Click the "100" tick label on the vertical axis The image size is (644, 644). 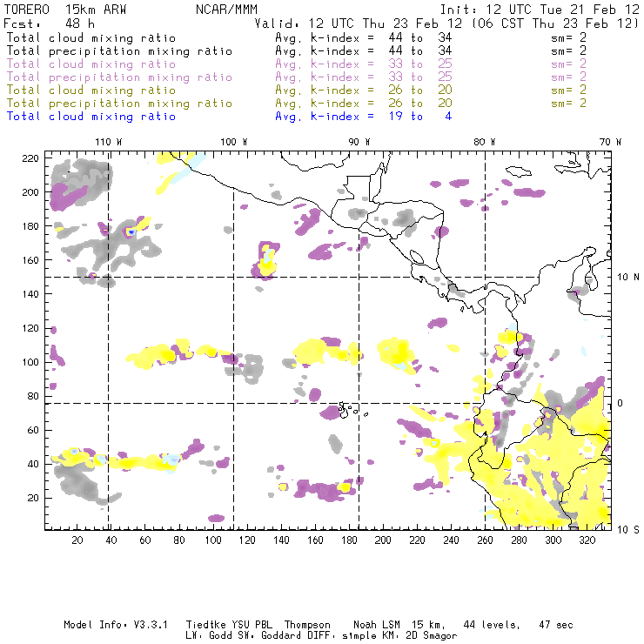pyautogui.click(x=30, y=362)
